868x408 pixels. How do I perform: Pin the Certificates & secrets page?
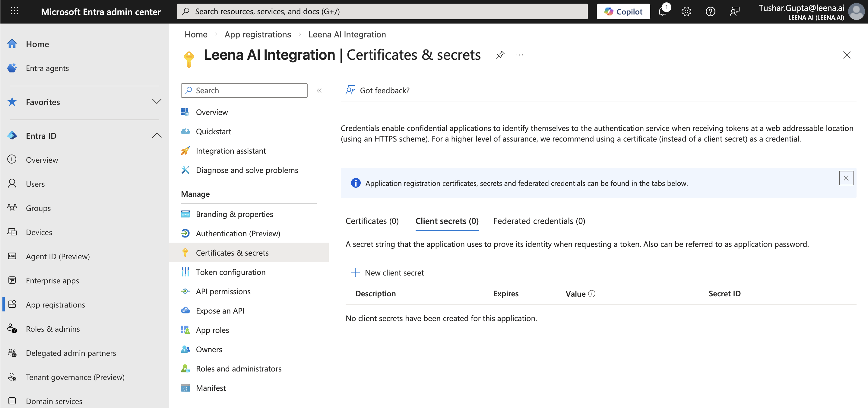500,55
